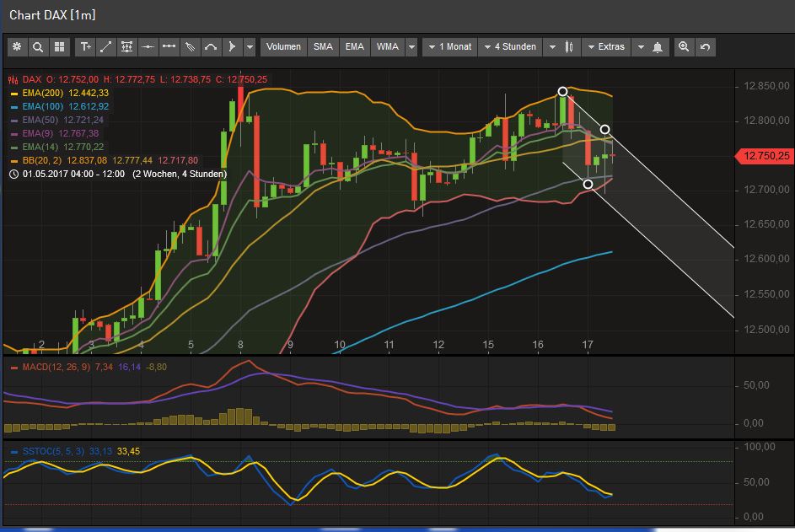Click the search magnifier icon
795x532 pixels.
[x=38, y=46]
